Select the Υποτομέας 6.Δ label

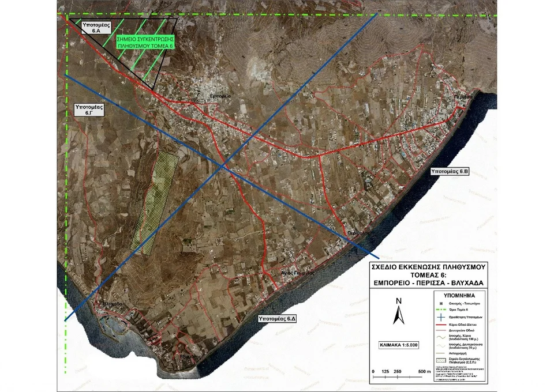point(277,318)
